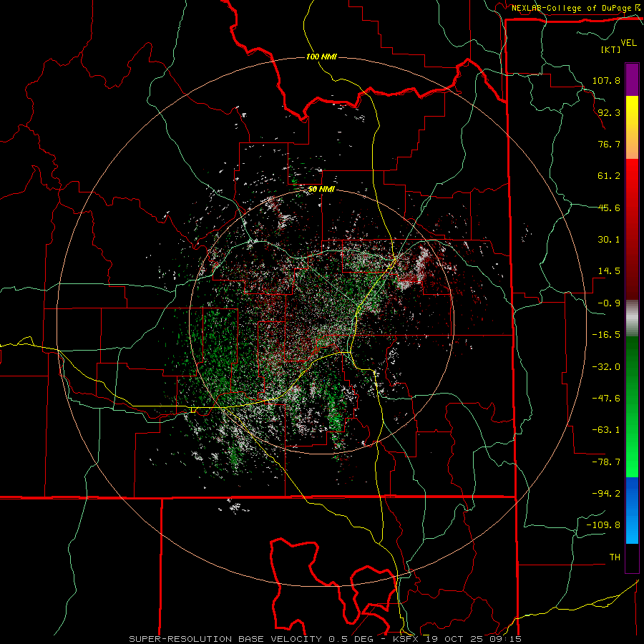Click the TH threshold label in legend
644x644 pixels.
pos(615,557)
